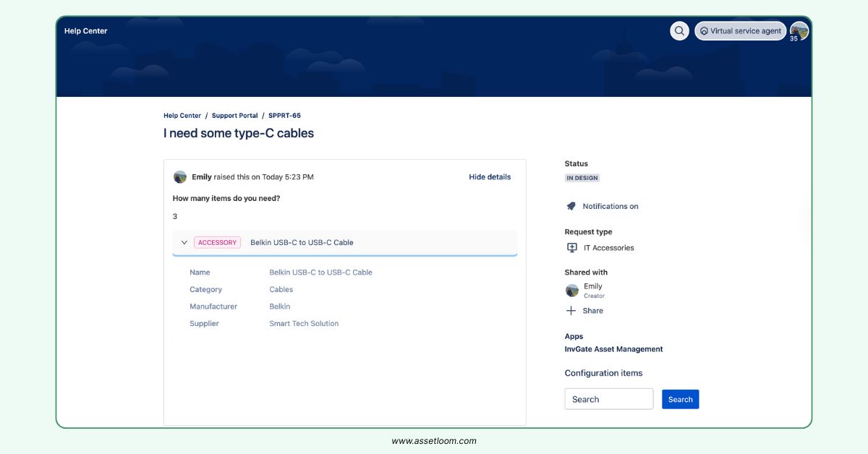The image size is (868, 454).
Task: Click the notifications bell icon
Action: pos(571,206)
